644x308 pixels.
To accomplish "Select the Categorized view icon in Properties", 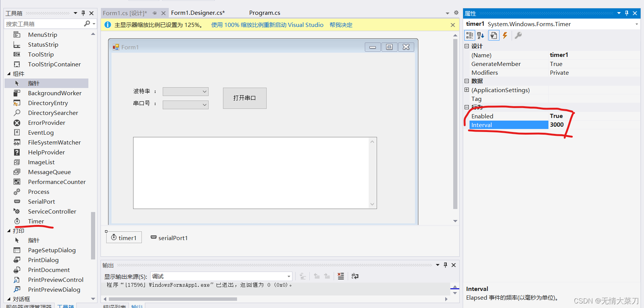I will (x=470, y=36).
